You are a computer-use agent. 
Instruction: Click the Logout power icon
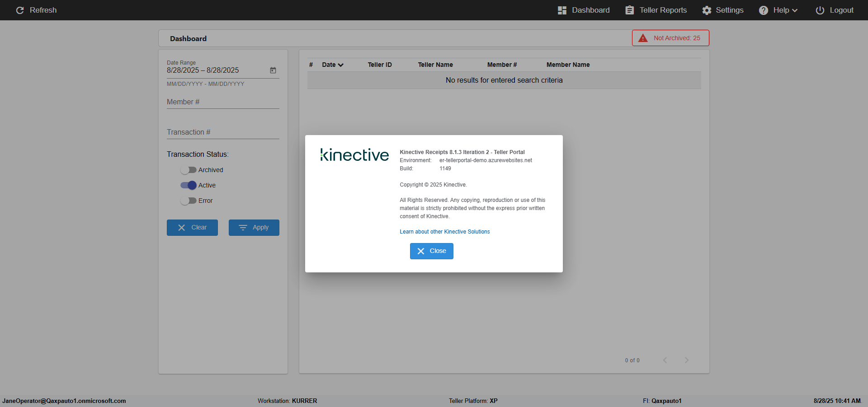[820, 10]
